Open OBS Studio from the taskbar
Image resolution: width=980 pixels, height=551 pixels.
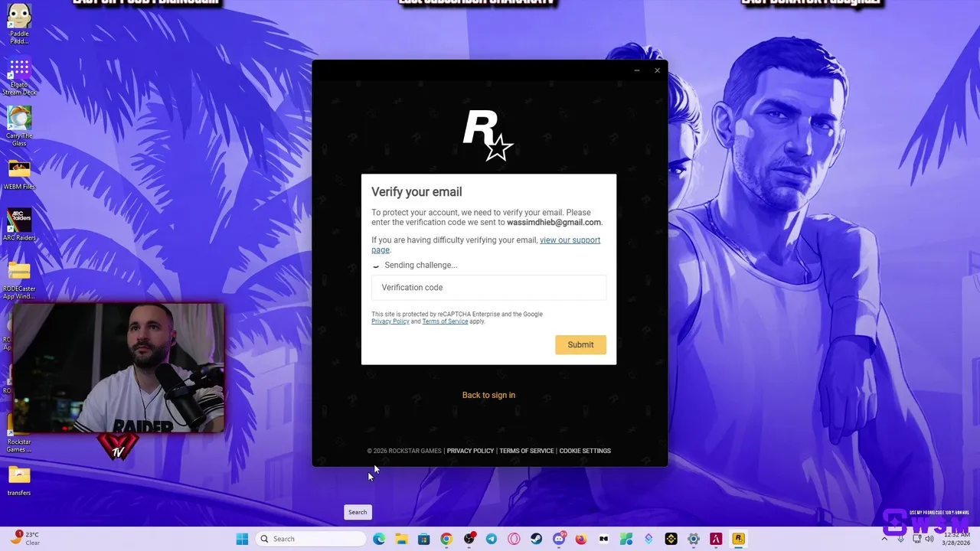click(x=469, y=539)
